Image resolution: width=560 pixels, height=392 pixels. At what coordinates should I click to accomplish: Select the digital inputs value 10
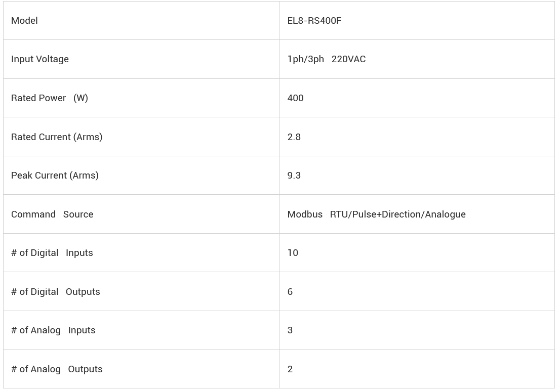(x=293, y=253)
